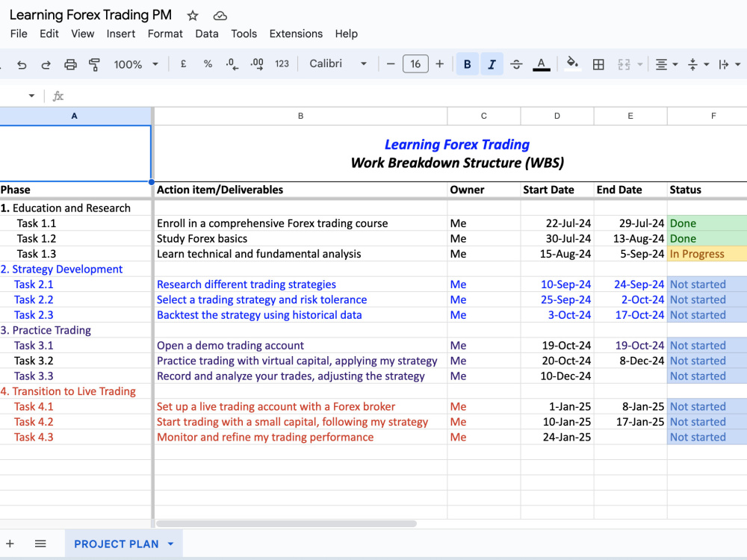
Task: Open horizontal align dropdown
Action: click(666, 64)
